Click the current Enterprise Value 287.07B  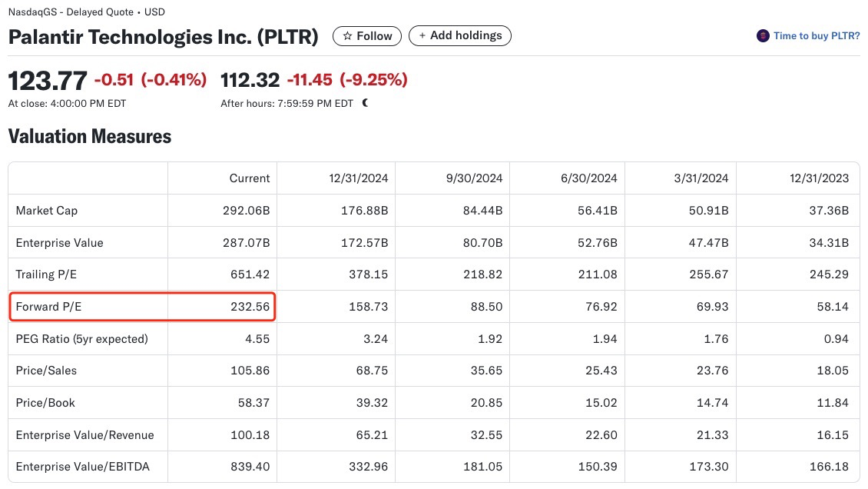247,242
